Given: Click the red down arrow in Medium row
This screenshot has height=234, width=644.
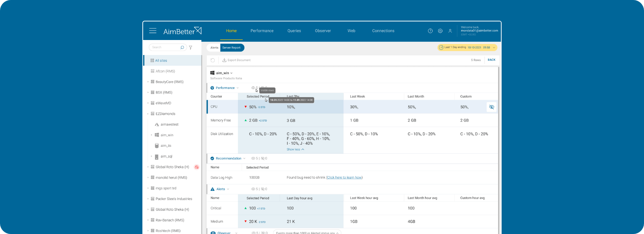Looking at the screenshot, I should click(x=245, y=221).
